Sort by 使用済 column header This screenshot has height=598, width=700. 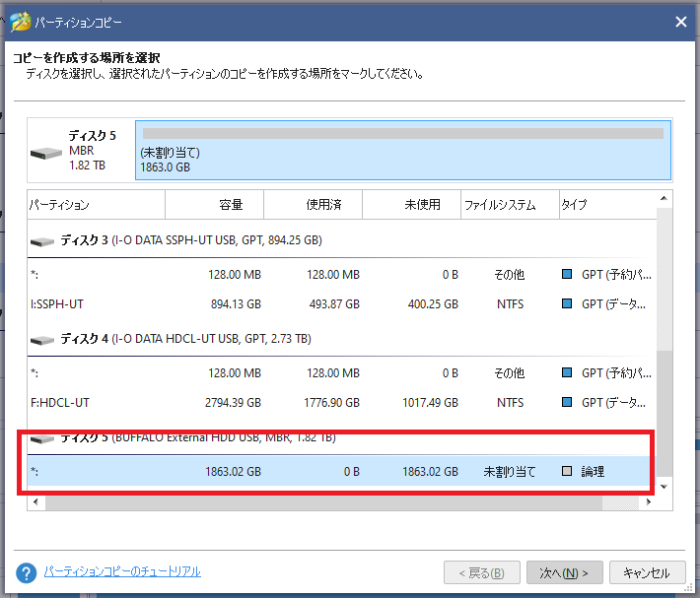click(313, 205)
